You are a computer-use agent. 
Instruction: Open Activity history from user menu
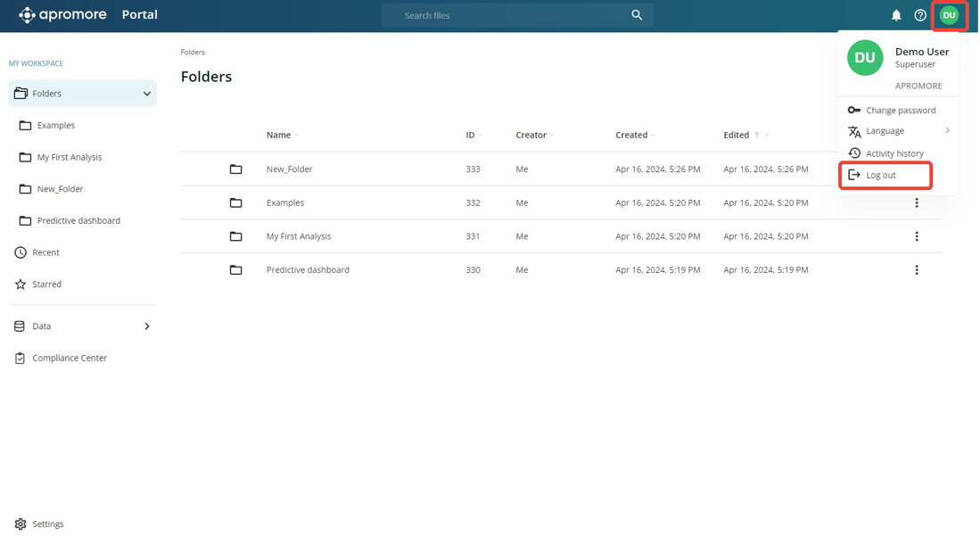(894, 153)
